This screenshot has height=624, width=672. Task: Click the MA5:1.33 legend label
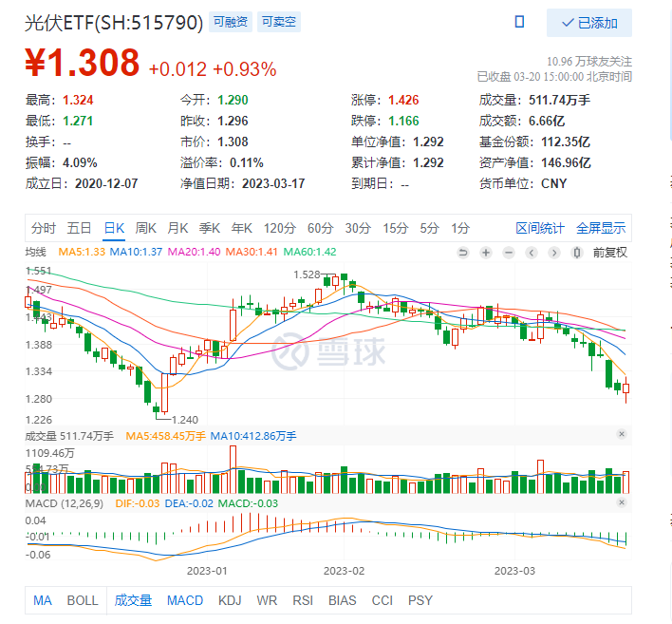82,252
